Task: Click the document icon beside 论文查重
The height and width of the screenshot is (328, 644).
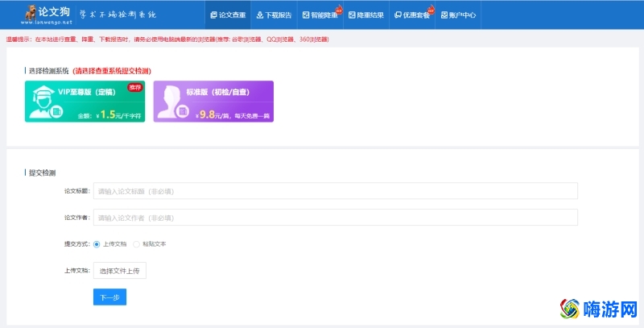Action: (213, 15)
